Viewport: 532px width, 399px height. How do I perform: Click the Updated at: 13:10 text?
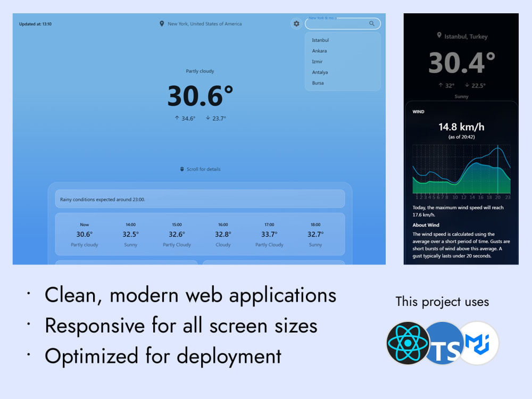point(35,24)
